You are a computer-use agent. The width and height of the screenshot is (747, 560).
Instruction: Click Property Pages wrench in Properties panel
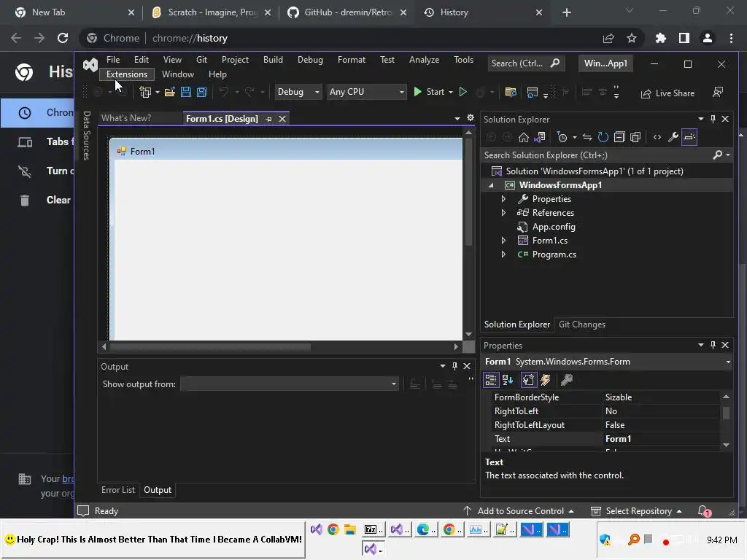[566, 380]
